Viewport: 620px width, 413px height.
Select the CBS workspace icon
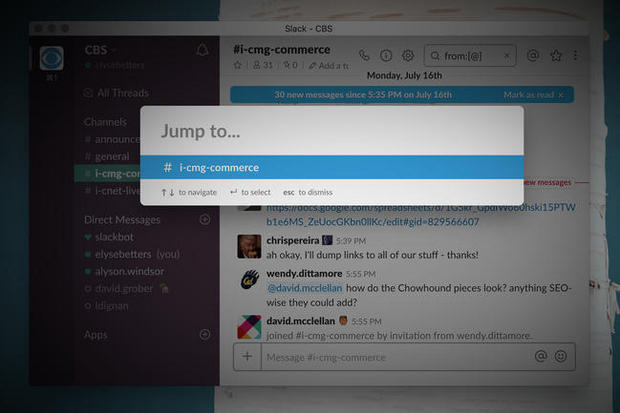click(51, 58)
